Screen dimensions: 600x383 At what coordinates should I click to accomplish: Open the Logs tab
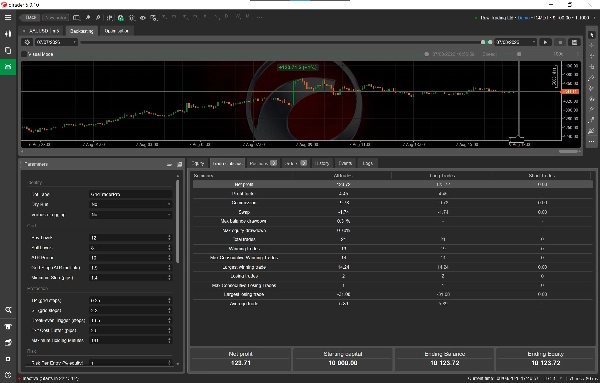pyautogui.click(x=367, y=163)
